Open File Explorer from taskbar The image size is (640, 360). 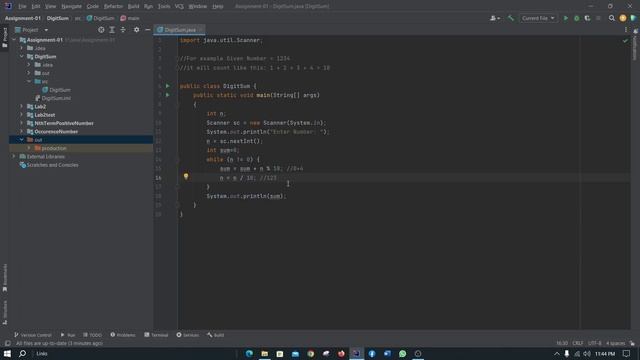click(x=264, y=353)
